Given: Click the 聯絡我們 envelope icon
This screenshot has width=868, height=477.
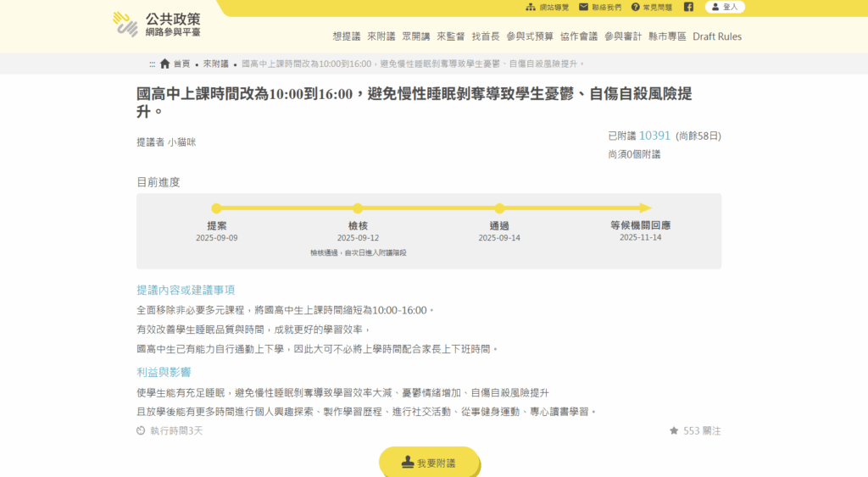Looking at the screenshot, I should point(583,7).
